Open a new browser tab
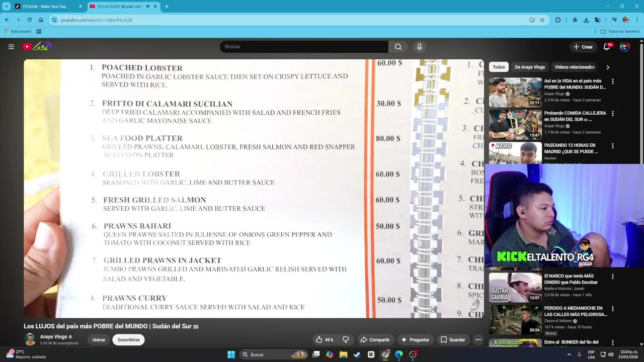Image resolution: width=644 pixels, height=362 pixels. click(x=167, y=7)
